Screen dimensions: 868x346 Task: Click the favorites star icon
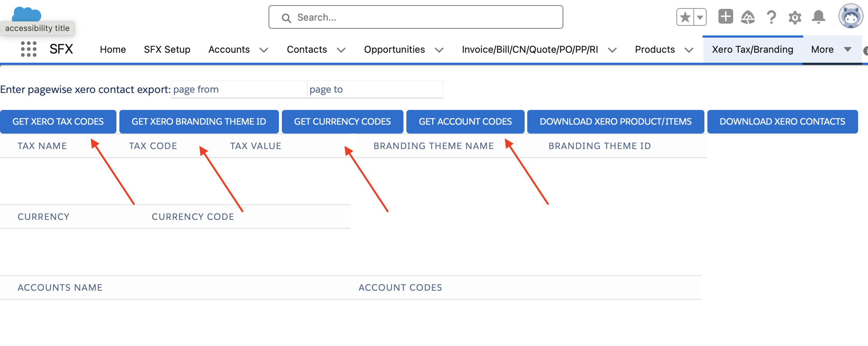685,17
